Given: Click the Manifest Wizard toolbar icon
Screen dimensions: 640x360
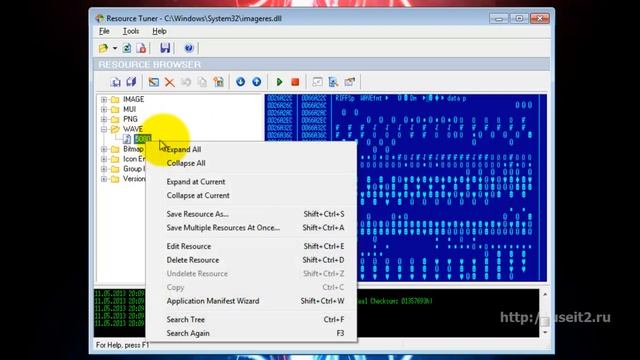Looking at the screenshot, I should coord(218,82).
